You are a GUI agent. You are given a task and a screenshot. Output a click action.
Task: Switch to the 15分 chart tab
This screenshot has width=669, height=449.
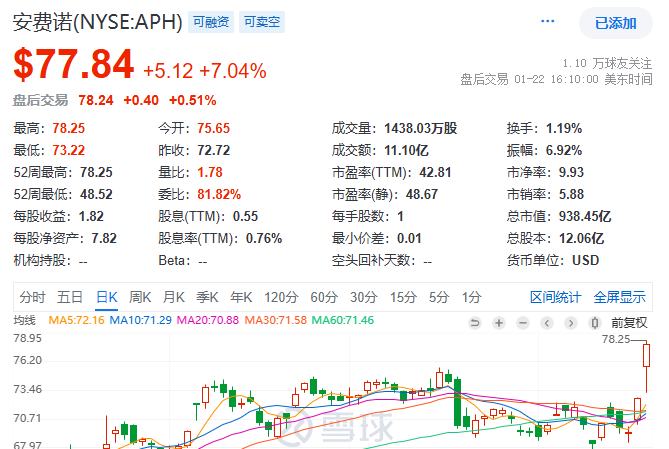(403, 297)
